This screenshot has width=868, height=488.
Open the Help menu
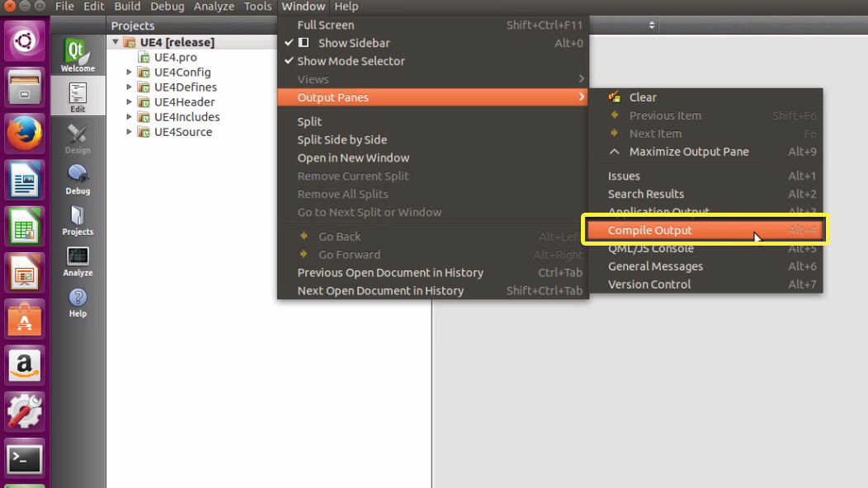346,7
